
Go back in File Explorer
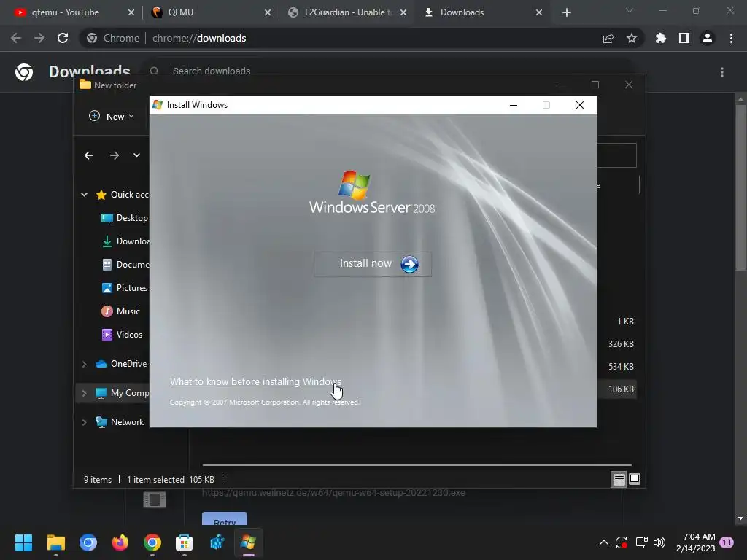tap(88, 155)
